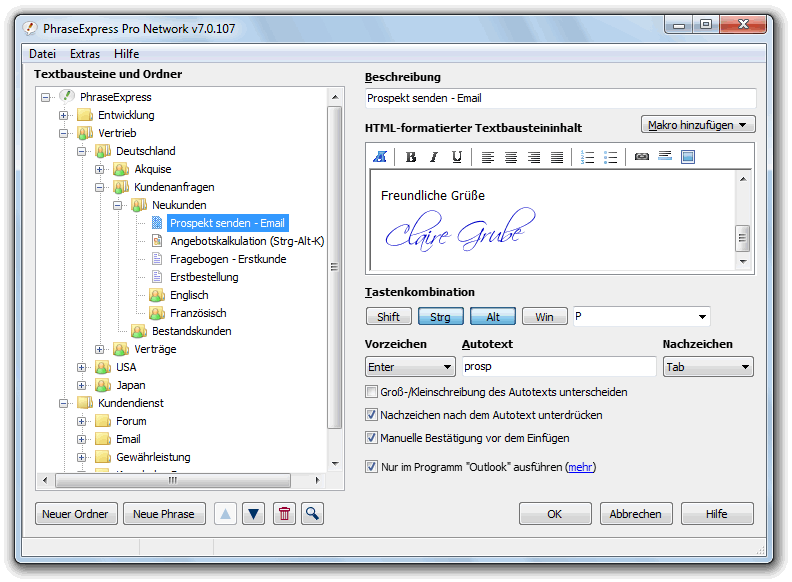Click the phrase tree horizontal scrollbar thumb

[x=173, y=480]
